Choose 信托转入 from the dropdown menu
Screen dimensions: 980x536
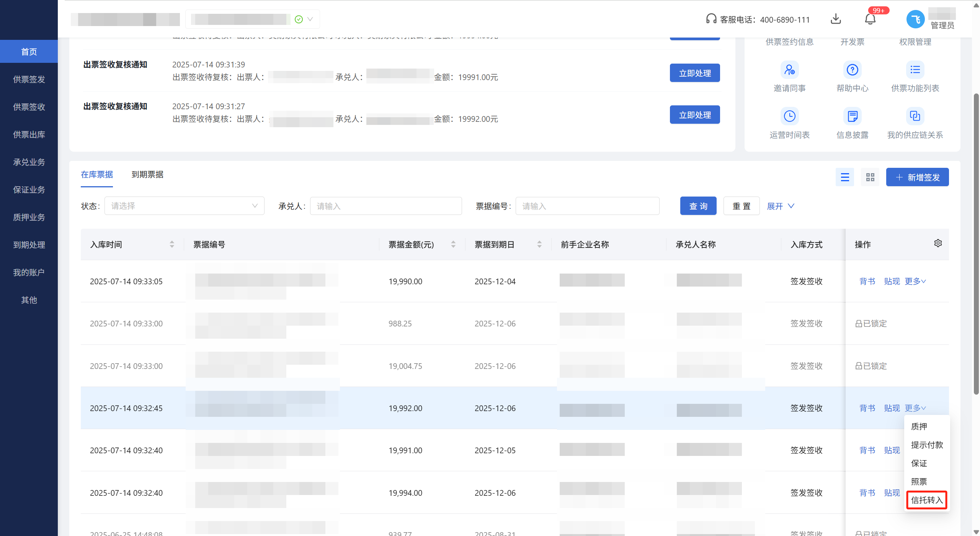click(x=927, y=500)
